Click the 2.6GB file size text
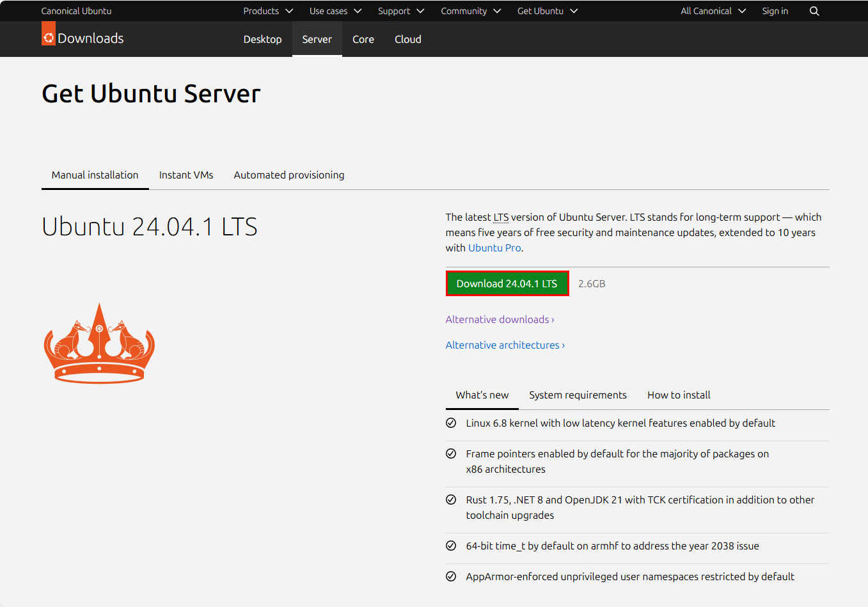Image resolution: width=868 pixels, height=607 pixels. [x=592, y=283]
